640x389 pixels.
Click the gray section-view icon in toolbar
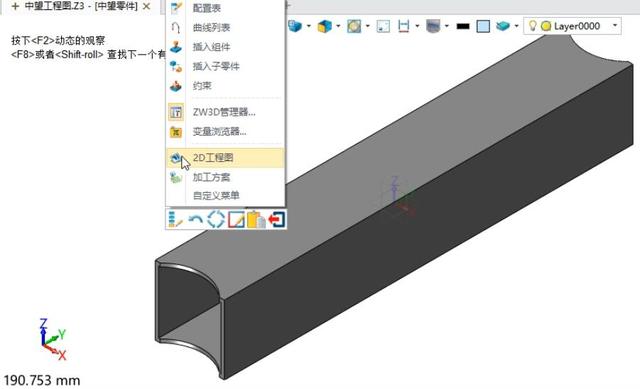coord(433,26)
